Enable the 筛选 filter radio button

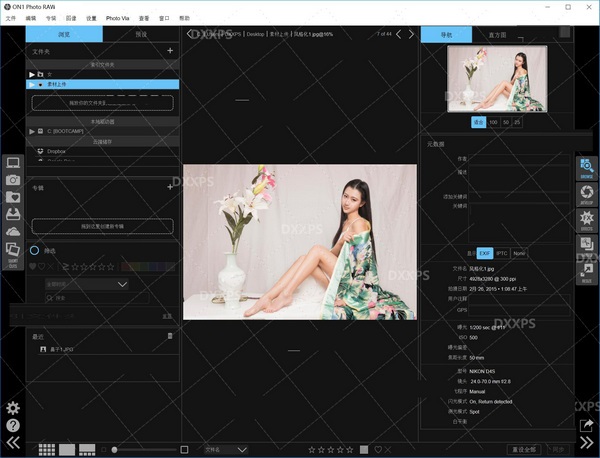[x=35, y=251]
